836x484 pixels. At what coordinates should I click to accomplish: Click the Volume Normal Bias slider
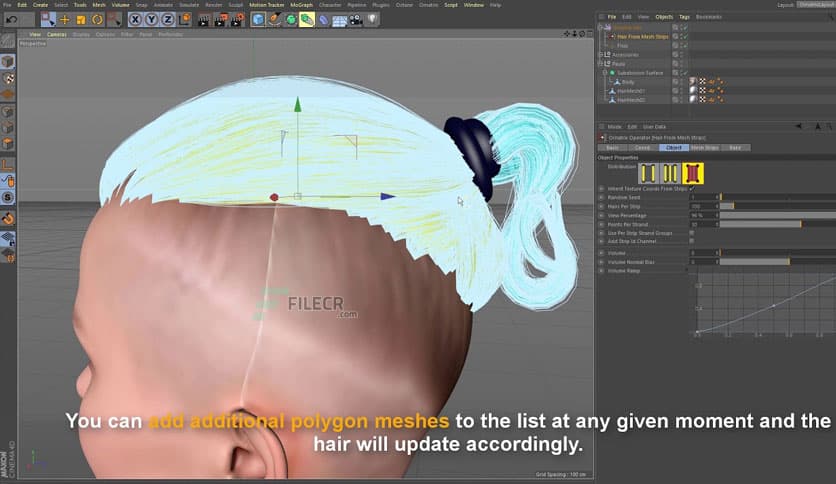tap(778, 262)
